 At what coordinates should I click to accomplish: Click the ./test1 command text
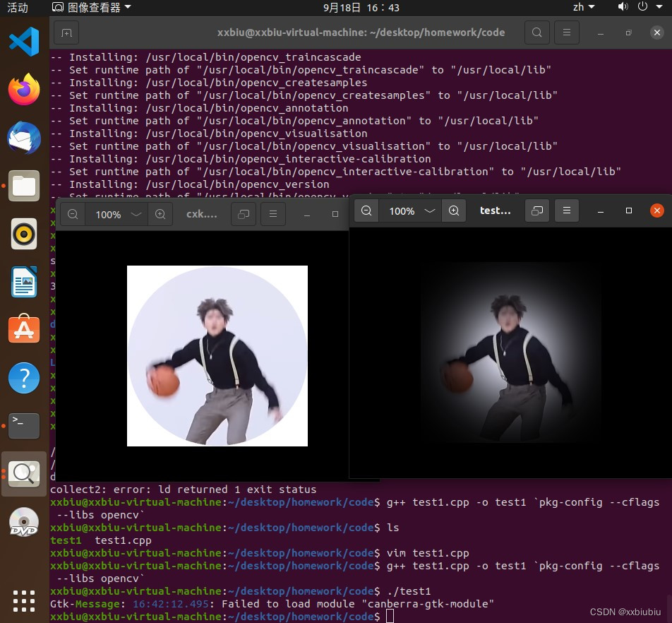pos(409,591)
